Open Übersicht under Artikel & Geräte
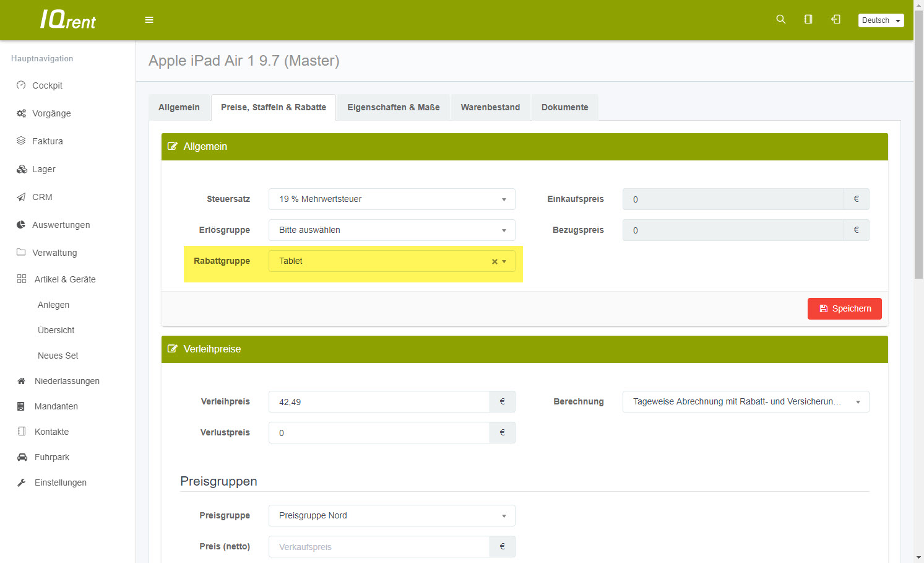The image size is (924, 563). (56, 330)
